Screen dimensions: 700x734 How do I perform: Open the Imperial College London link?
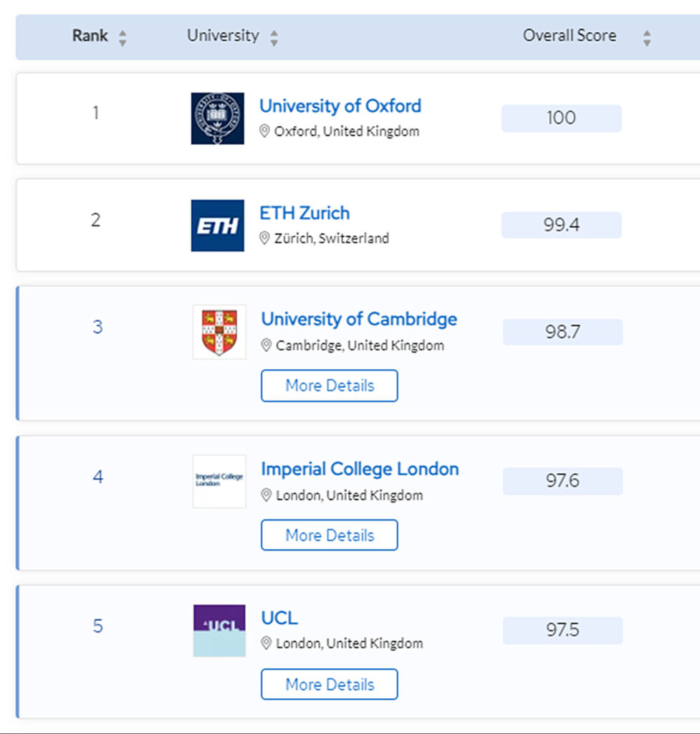(x=360, y=469)
